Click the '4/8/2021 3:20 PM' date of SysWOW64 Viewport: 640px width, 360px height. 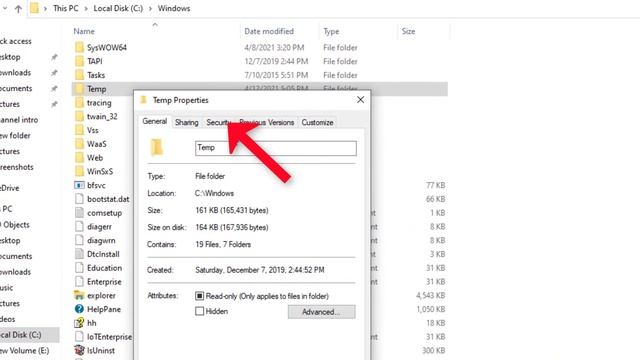(274, 47)
